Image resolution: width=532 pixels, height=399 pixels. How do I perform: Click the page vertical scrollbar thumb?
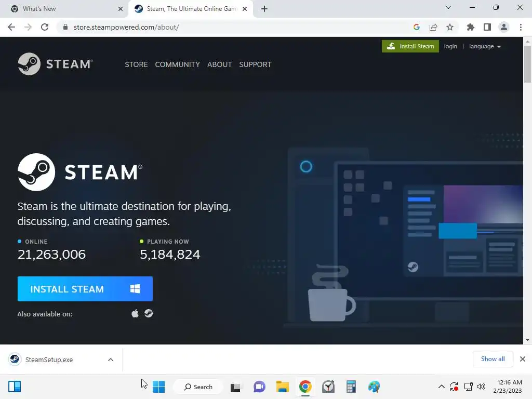click(527, 64)
